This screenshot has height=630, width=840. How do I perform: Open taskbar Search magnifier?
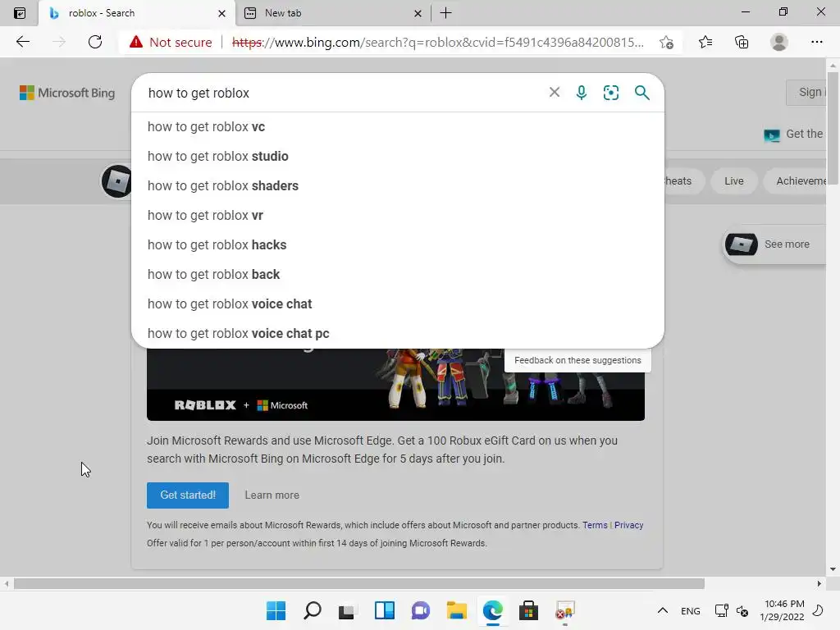click(313, 610)
